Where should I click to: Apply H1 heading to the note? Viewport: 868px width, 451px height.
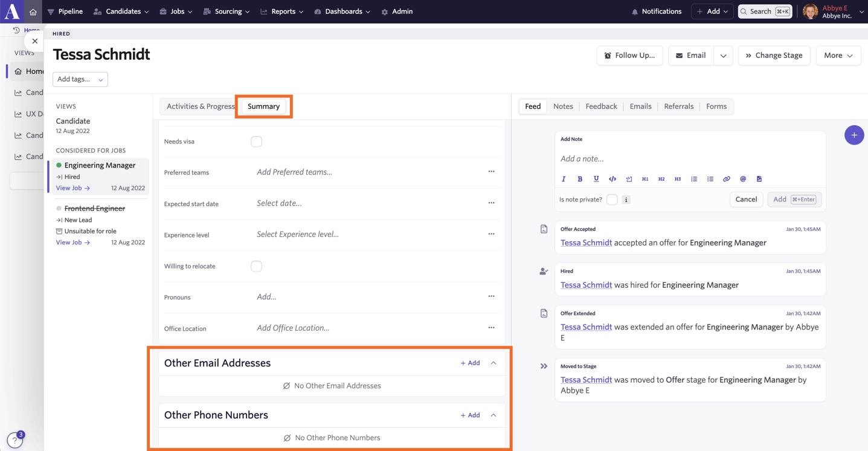coord(645,179)
